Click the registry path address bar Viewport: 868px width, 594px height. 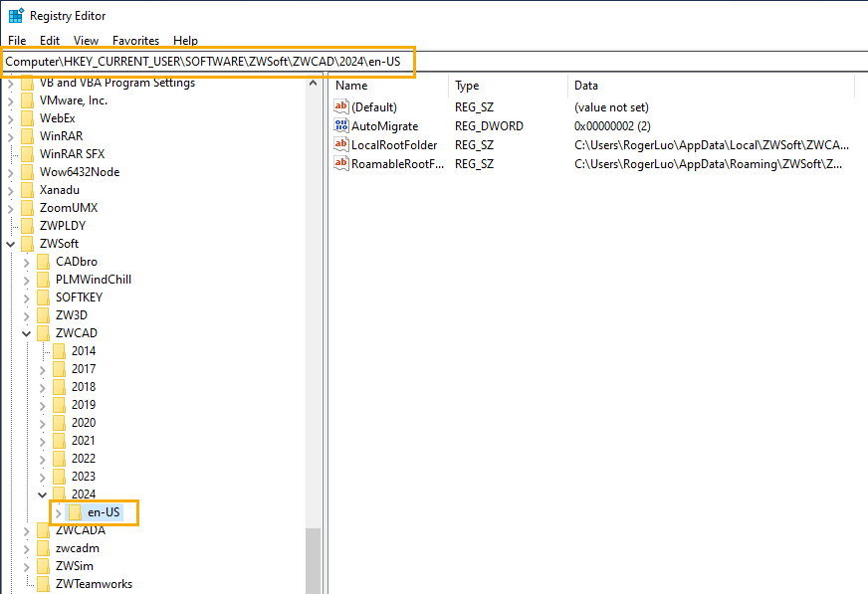[434, 62]
